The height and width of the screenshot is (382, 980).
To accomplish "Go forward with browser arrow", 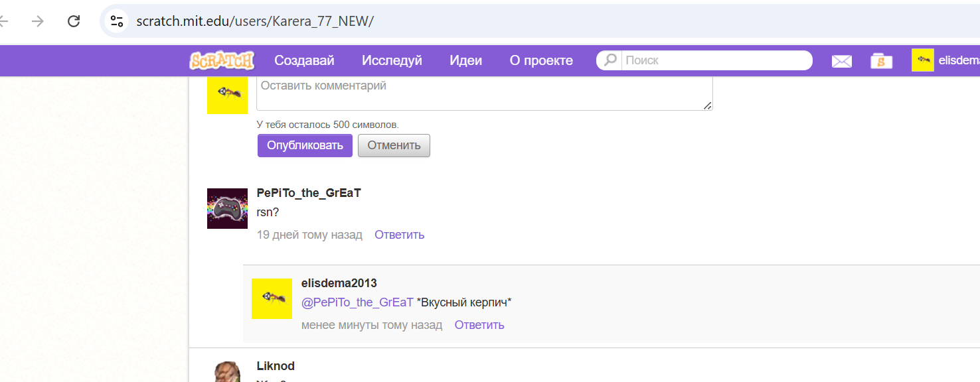I will pos(38,21).
